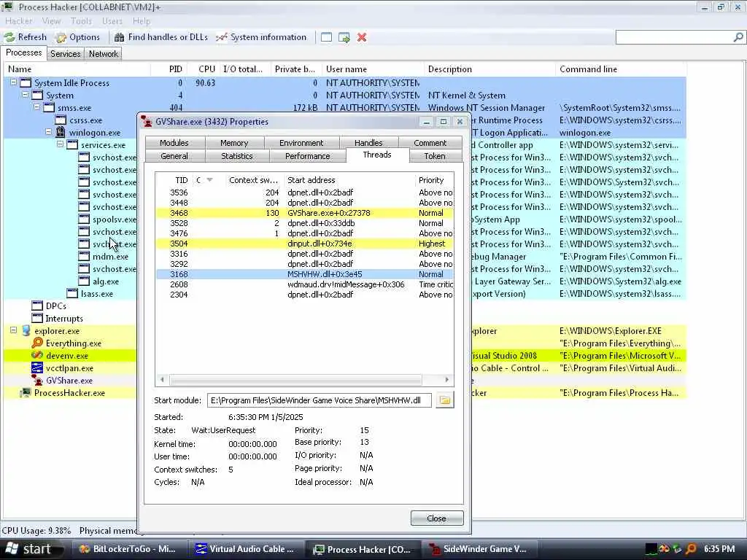Click right arrow of thread list scrollbar
Screen dimensions: 747x560
447,379
